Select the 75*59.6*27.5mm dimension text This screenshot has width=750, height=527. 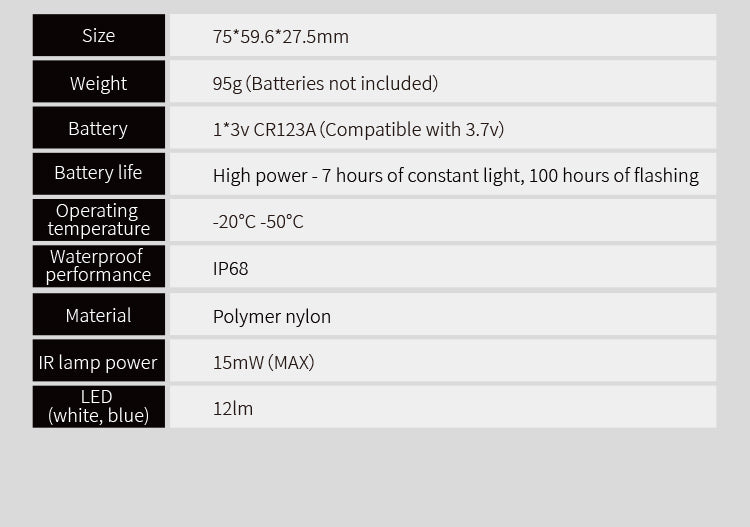281,37
